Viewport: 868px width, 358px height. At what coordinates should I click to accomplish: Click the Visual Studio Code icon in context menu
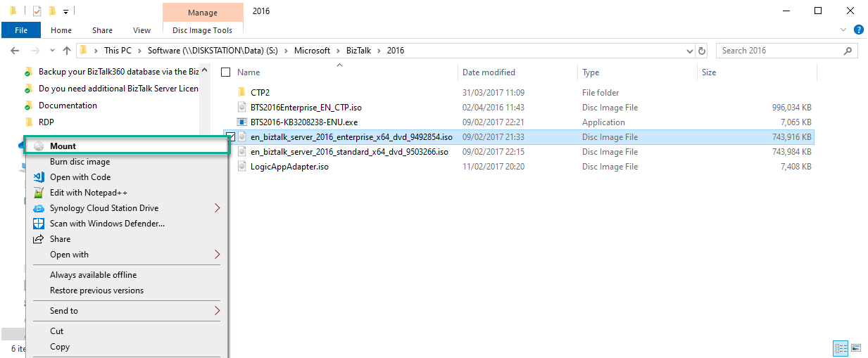[39, 177]
